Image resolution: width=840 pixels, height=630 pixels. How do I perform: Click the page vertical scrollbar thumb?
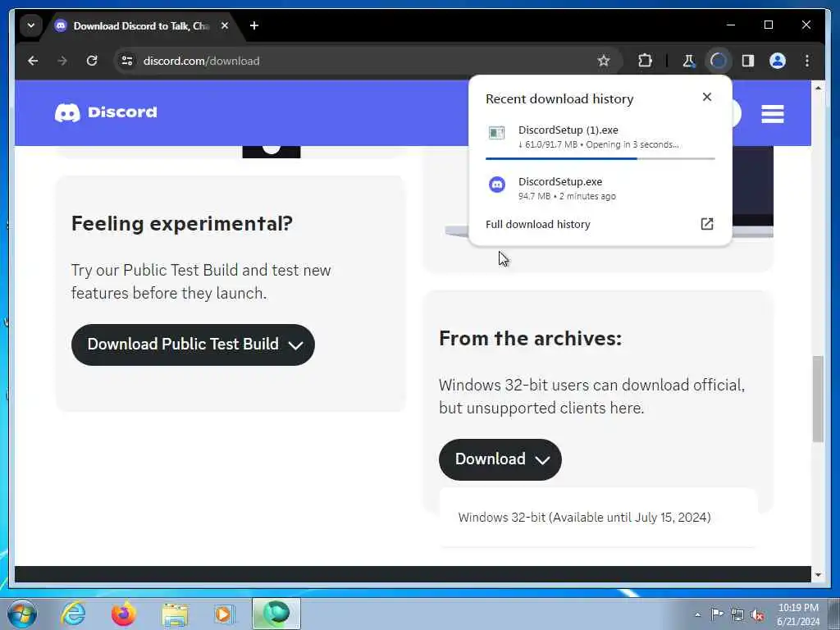click(818, 399)
